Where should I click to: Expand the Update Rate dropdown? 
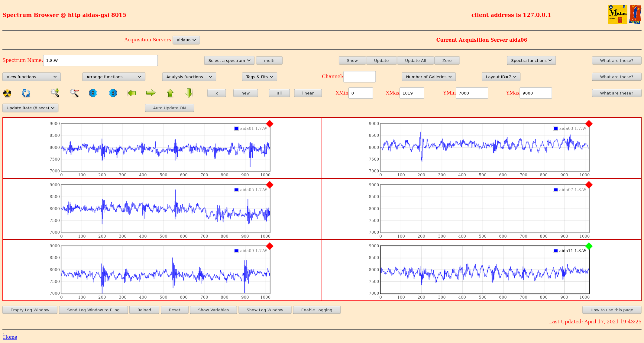(x=30, y=108)
